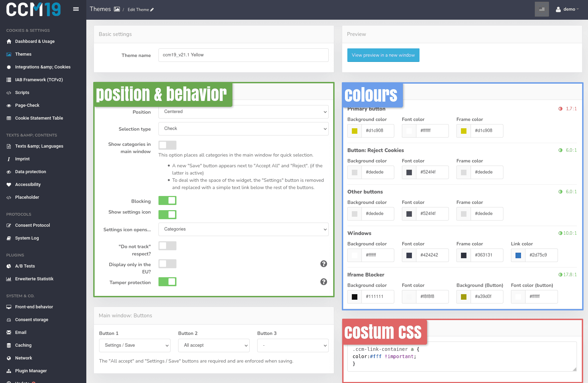Change the Selection type dropdown
This screenshot has height=383, width=588.
pyautogui.click(x=243, y=128)
